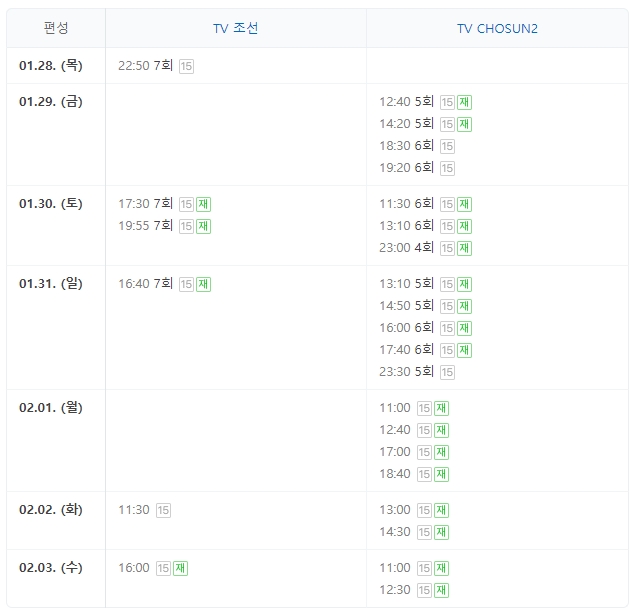Click the 01.29 12:40 5회 schedule entry

tap(406, 102)
